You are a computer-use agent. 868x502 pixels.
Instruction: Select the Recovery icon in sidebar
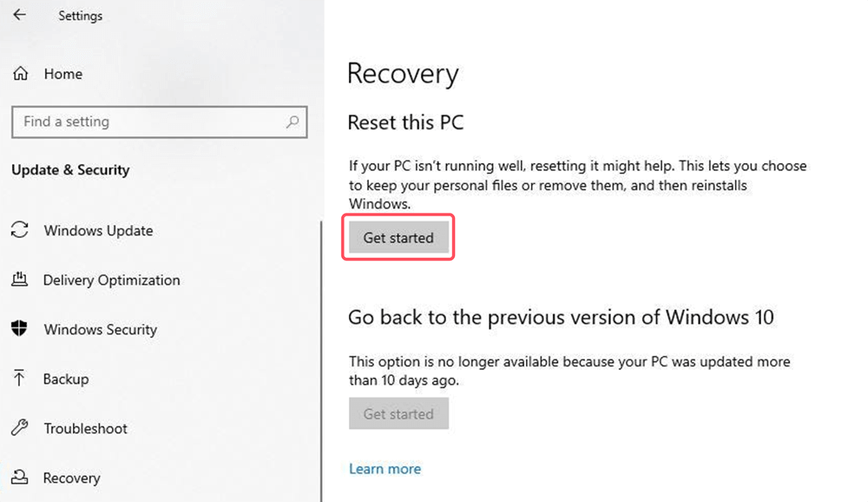pyautogui.click(x=19, y=478)
